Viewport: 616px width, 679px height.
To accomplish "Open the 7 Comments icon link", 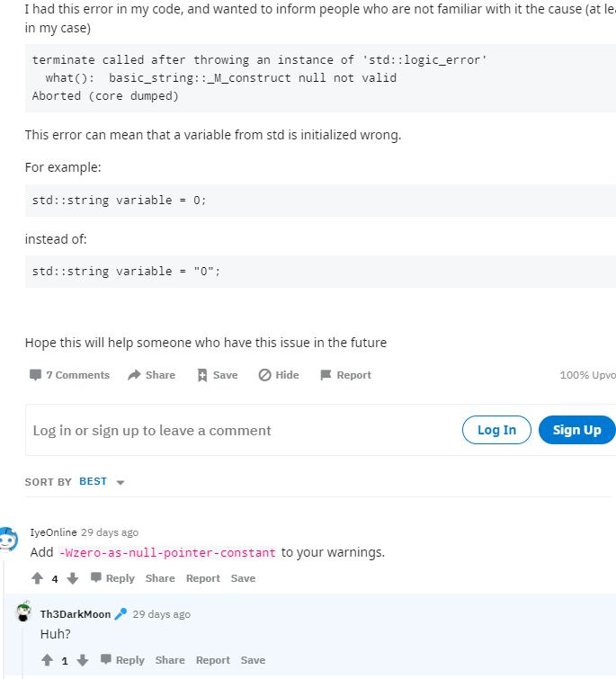I will [x=36, y=375].
